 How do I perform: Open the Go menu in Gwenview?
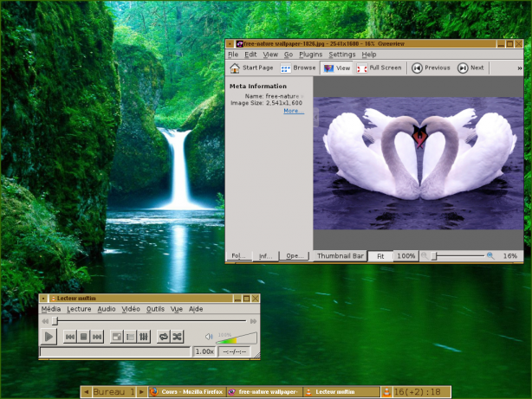289,55
